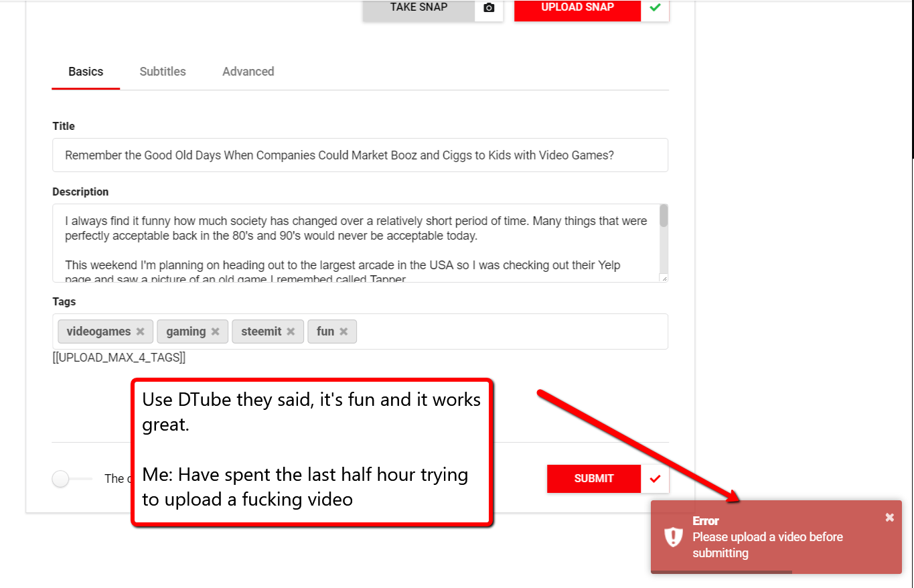Remove the fun tag

[344, 332]
